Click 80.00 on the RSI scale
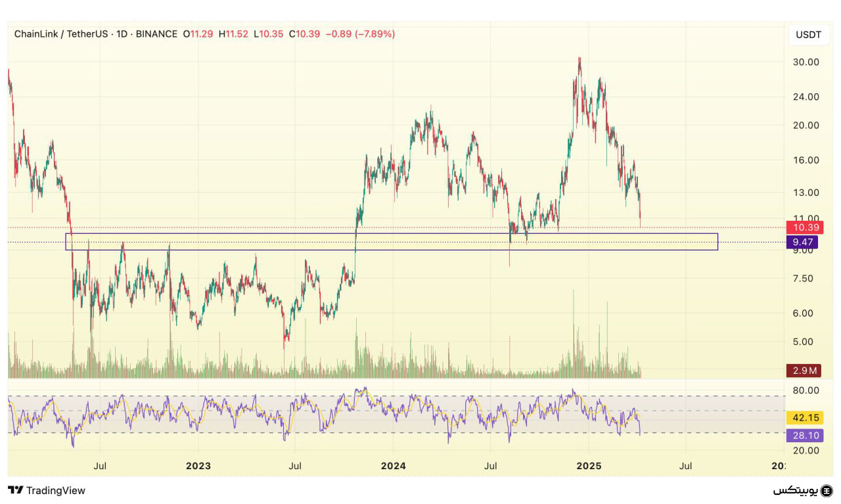Viewport: 841px width, 504px height. 806,390
